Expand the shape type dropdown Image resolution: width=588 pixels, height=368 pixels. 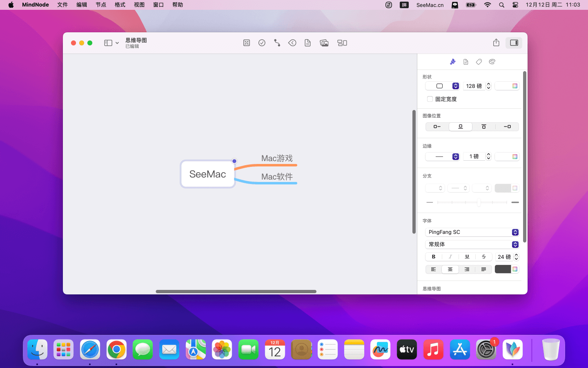pyautogui.click(x=455, y=86)
